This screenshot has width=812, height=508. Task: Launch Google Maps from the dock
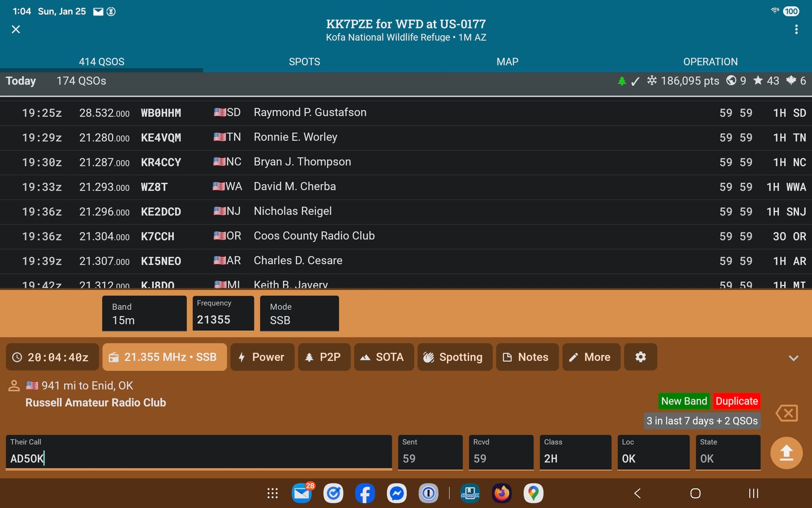pyautogui.click(x=533, y=493)
